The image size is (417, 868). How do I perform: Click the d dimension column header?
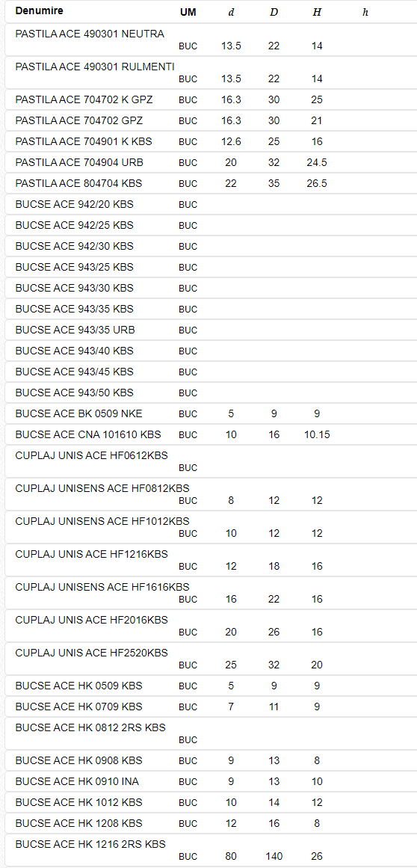(x=231, y=12)
